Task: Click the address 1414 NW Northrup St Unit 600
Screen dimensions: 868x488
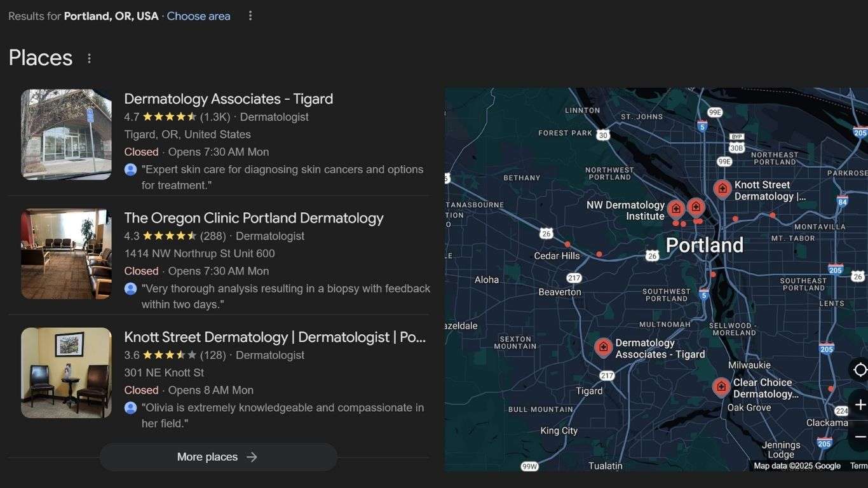Action: point(200,254)
